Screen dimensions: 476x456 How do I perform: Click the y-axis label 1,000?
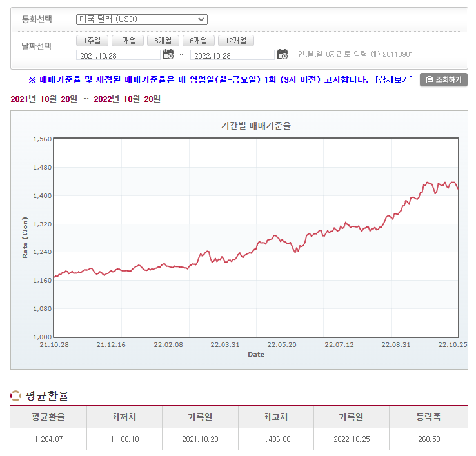coord(43,337)
